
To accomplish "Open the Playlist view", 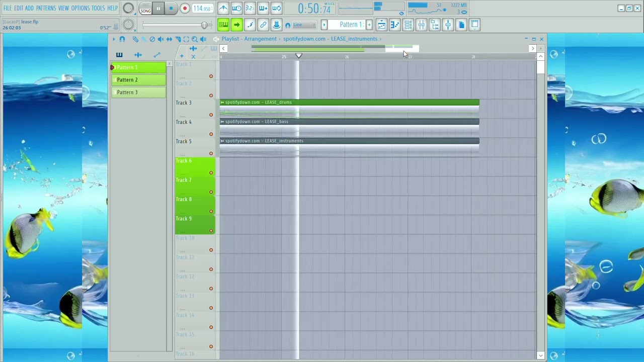I will (x=381, y=25).
